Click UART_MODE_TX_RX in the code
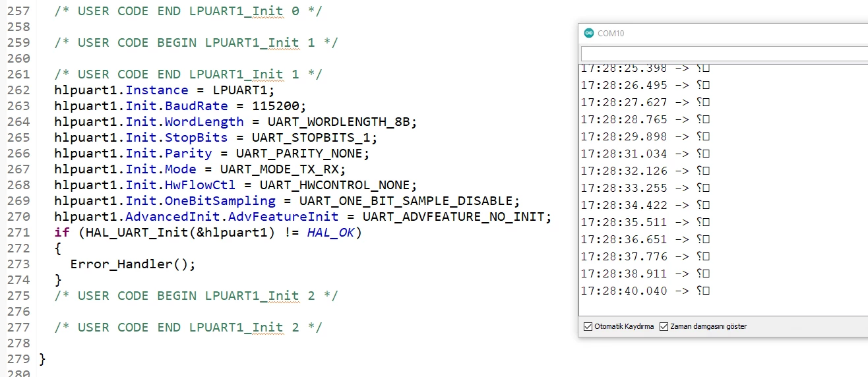 coord(279,169)
